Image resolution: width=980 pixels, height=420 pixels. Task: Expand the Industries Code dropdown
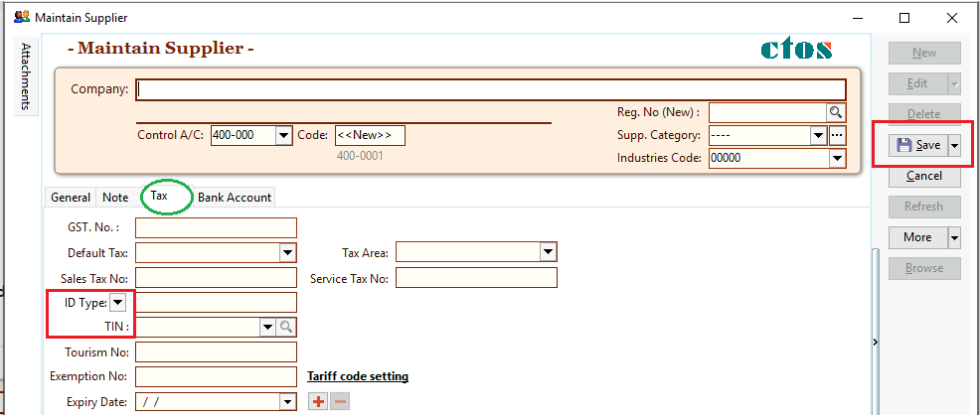[x=837, y=158]
